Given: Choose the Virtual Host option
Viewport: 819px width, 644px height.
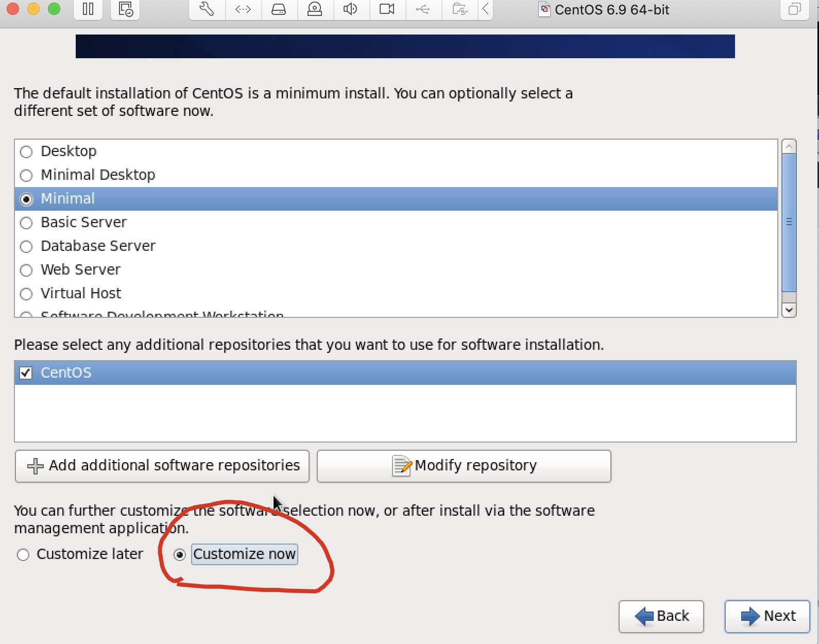Looking at the screenshot, I should click(x=26, y=294).
